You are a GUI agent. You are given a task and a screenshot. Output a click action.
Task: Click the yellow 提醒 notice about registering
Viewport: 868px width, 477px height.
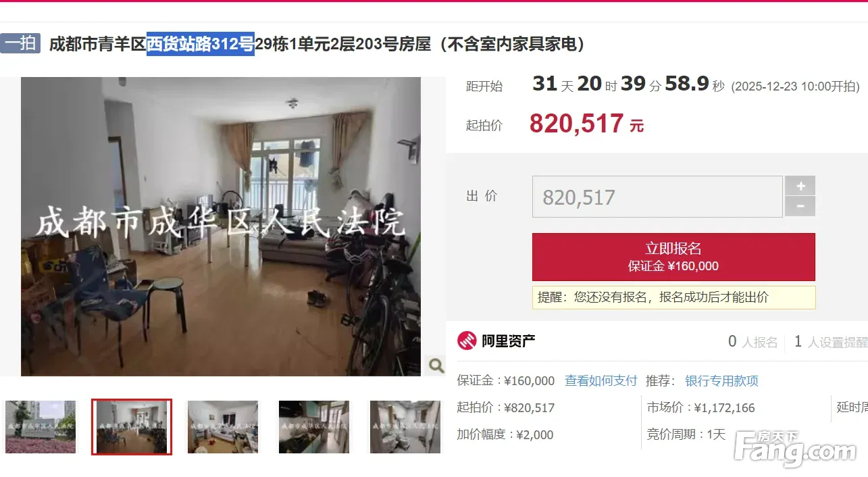[x=673, y=297]
